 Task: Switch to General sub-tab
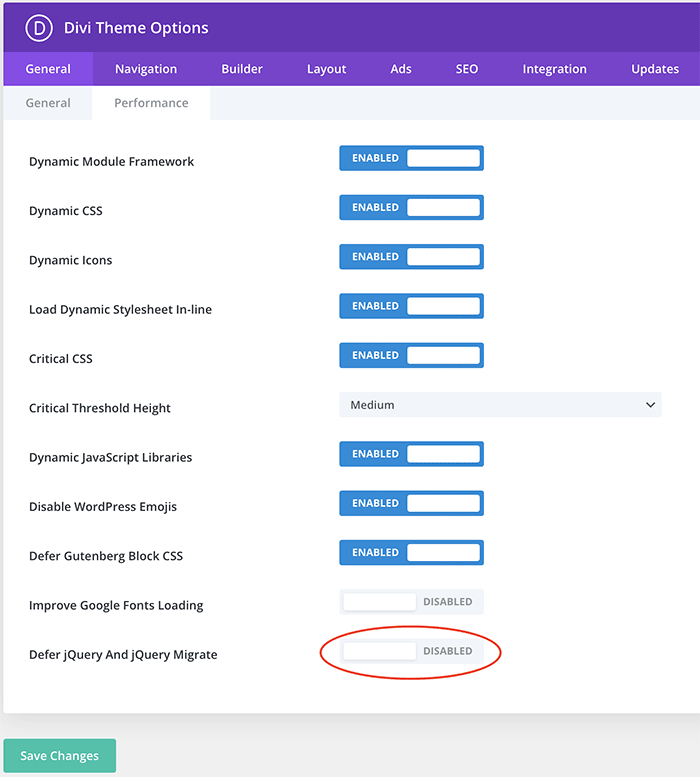(x=48, y=103)
